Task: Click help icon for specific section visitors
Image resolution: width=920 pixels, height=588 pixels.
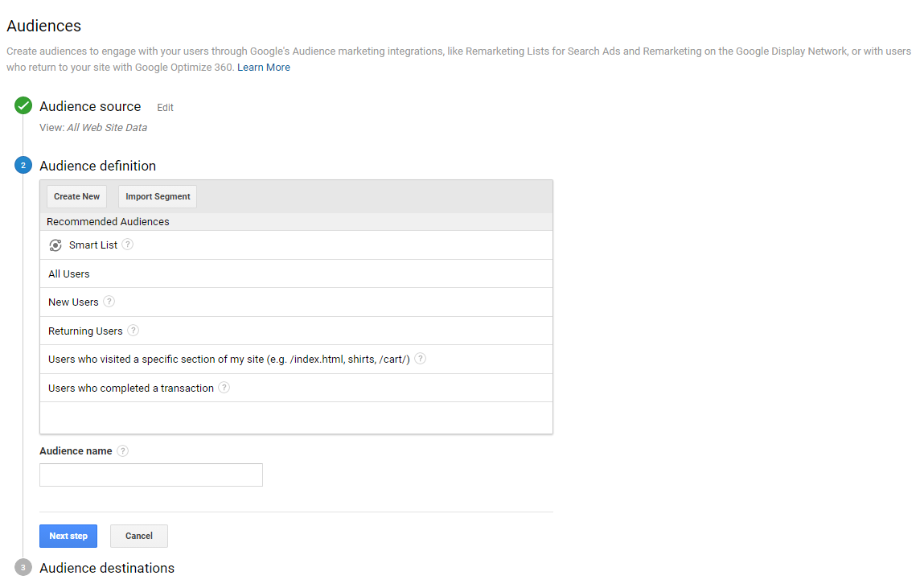Action: (x=421, y=359)
